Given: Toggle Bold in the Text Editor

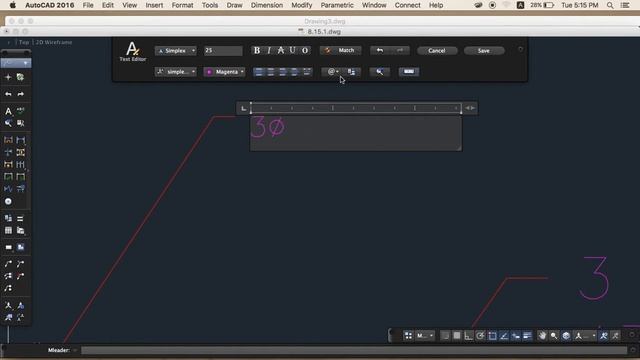Looking at the screenshot, I should 257,51.
